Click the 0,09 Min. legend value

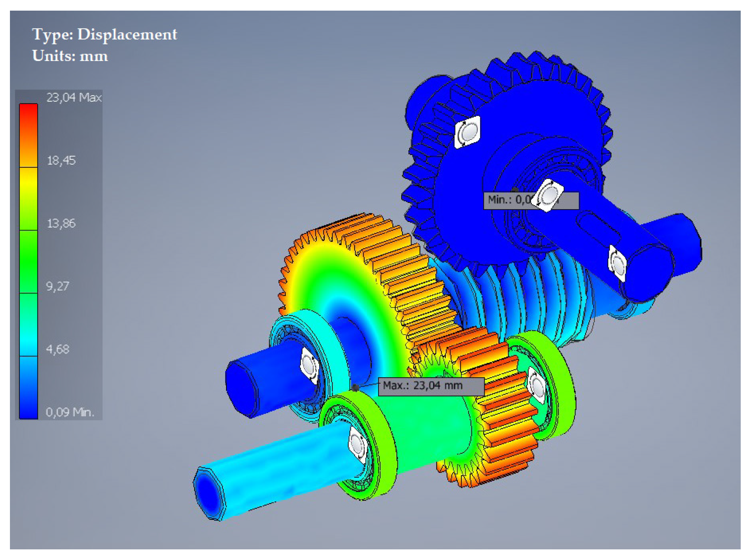(70, 412)
